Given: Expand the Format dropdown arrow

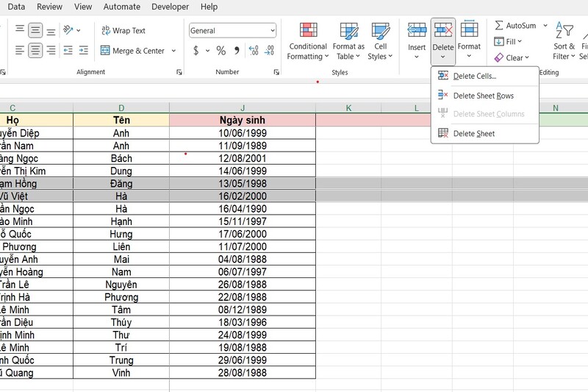Looking at the screenshot, I should pyautogui.click(x=469, y=57).
